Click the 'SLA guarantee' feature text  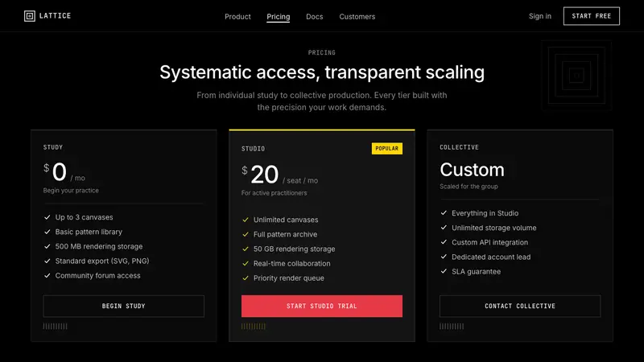[x=476, y=271]
